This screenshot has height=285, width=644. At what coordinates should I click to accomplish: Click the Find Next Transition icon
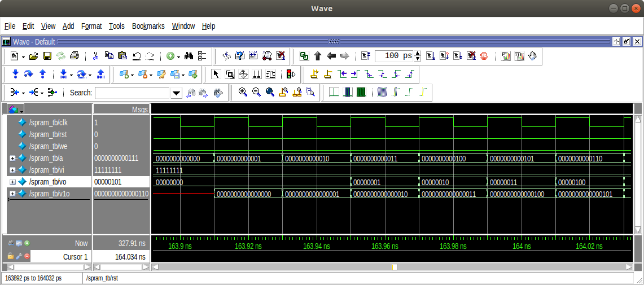(355, 74)
